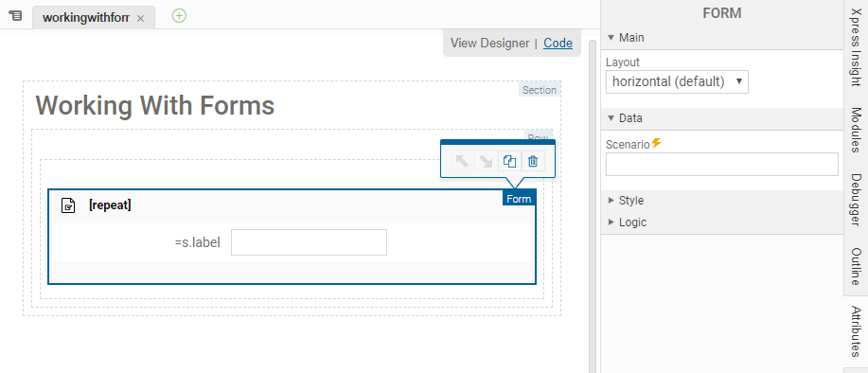Select parent element with up-left arrow
This screenshot has width=868, height=373.
(462, 161)
